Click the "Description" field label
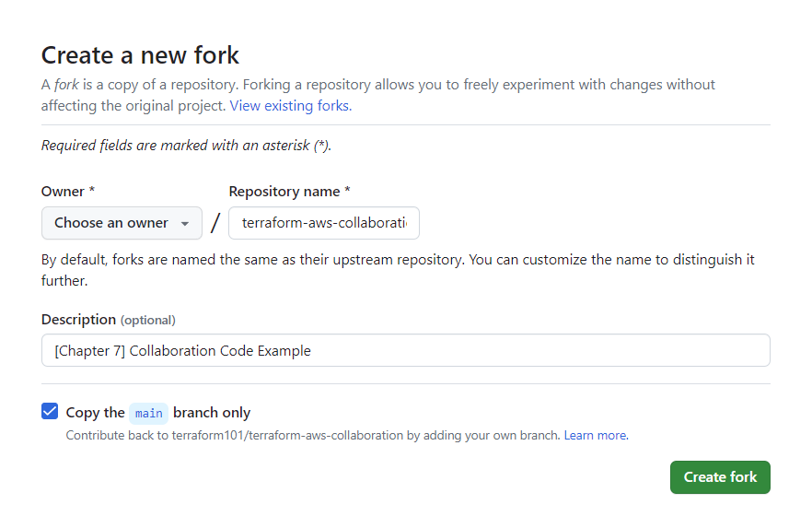812x516 pixels. click(x=78, y=320)
